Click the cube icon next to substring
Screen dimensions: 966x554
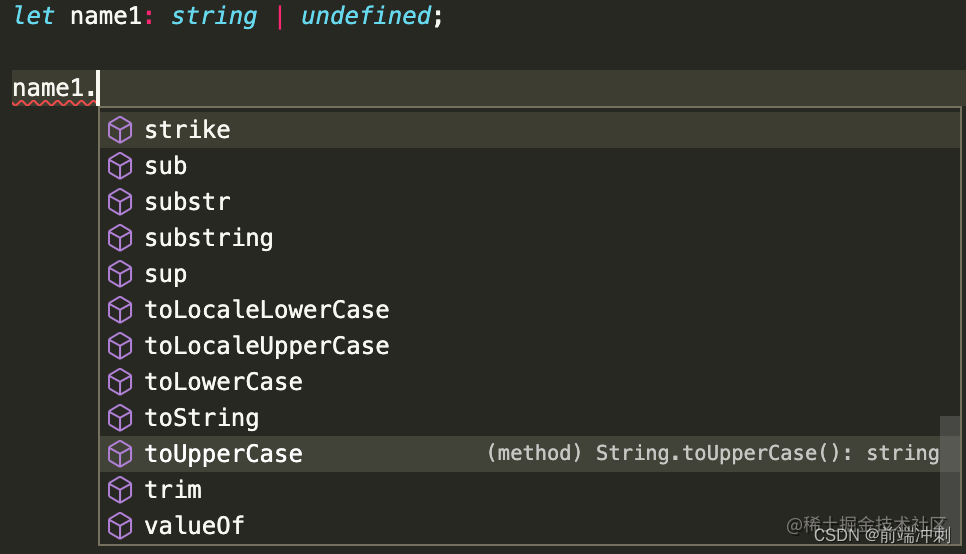(120, 238)
